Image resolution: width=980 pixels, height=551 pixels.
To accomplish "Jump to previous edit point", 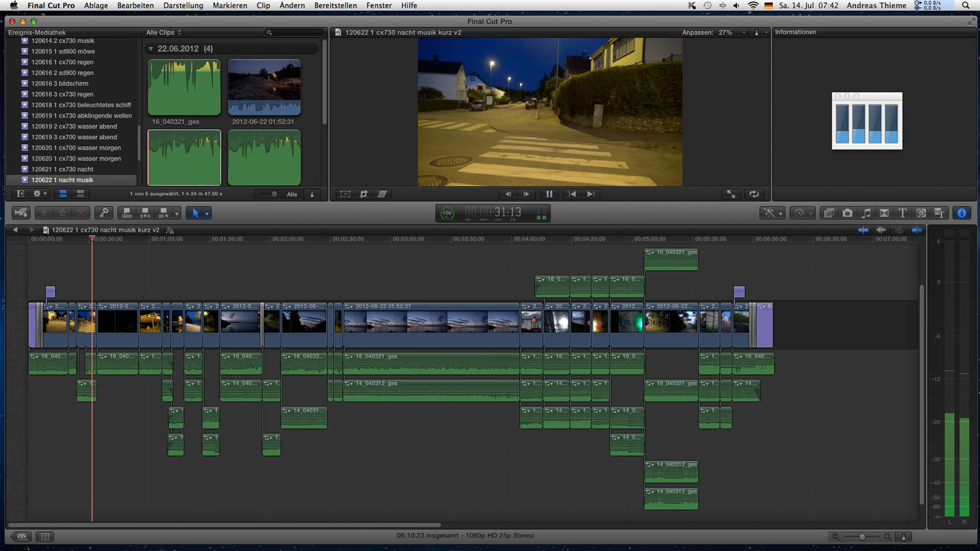I will pyautogui.click(x=572, y=194).
